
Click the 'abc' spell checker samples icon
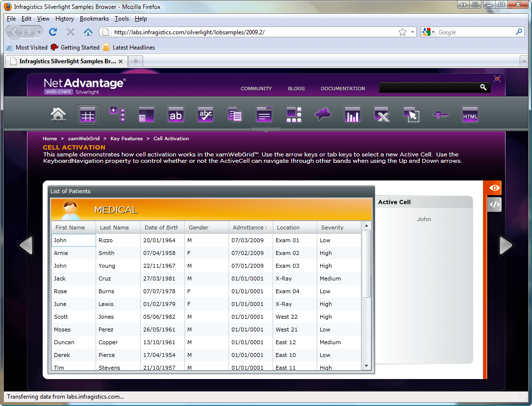click(205, 114)
